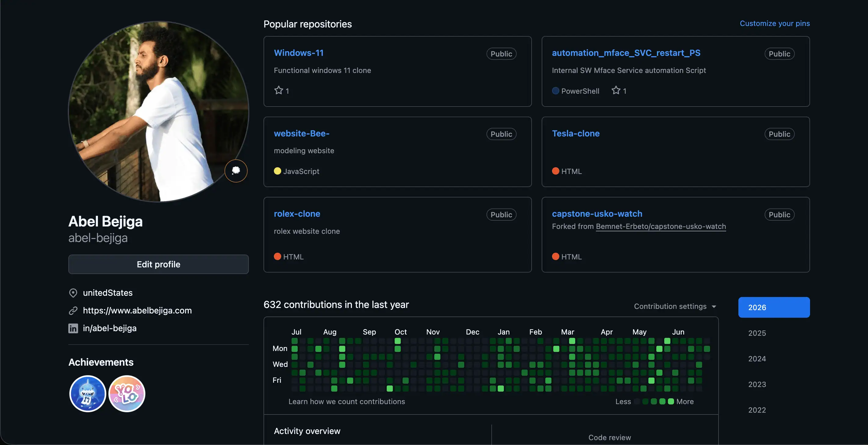The width and height of the screenshot is (868, 445).
Task: Click the Achievements heading
Action: coord(101,362)
